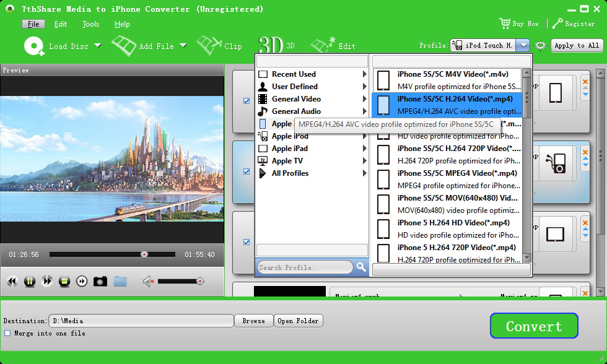607x364 pixels.
Task: Open the Edit menu
Action: [x=61, y=24]
